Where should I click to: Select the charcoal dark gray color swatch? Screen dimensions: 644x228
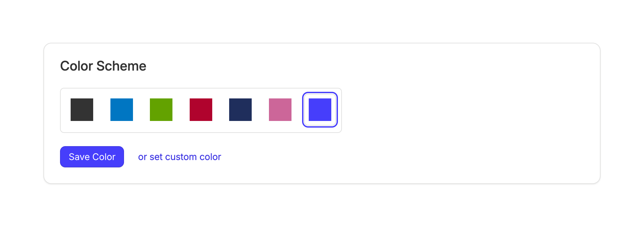[x=82, y=110]
